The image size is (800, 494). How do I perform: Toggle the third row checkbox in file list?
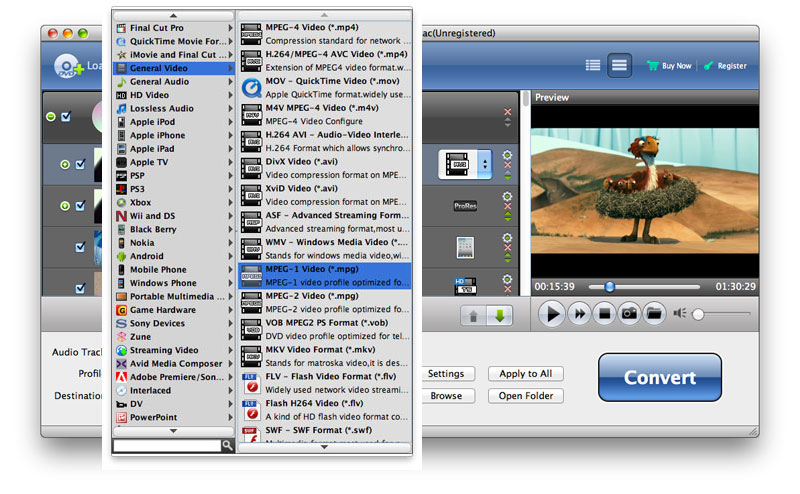click(80, 206)
